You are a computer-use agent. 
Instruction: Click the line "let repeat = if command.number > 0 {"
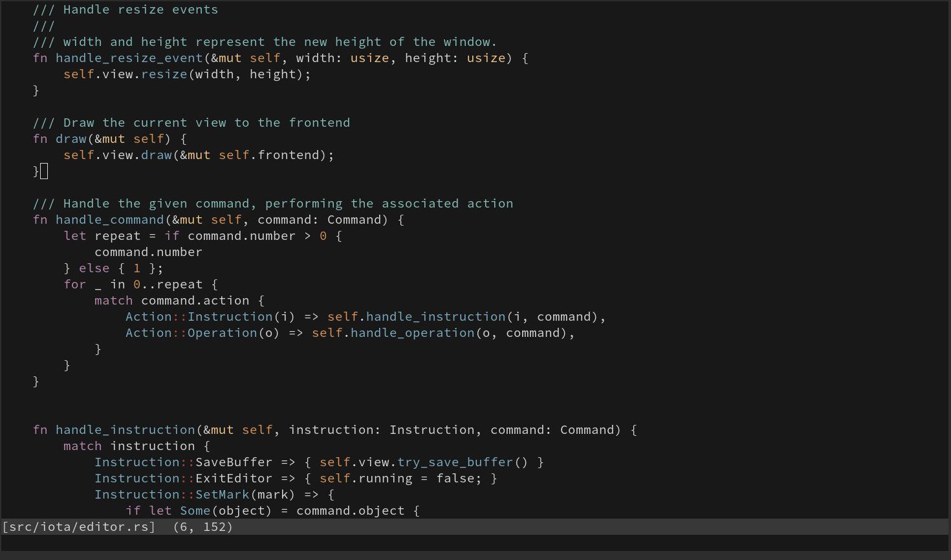(x=202, y=236)
